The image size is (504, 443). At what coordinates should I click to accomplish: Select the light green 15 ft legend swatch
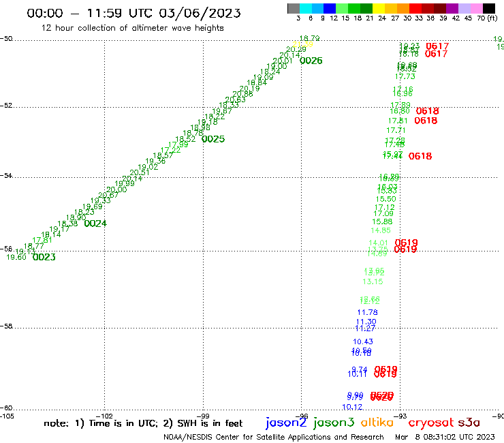click(342, 8)
